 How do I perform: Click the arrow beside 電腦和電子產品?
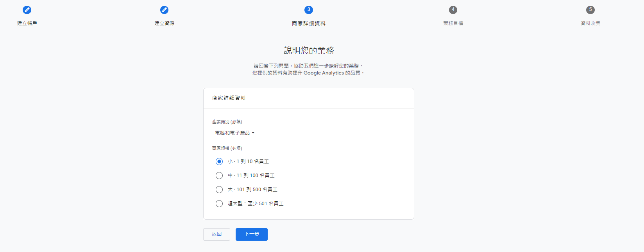point(253,133)
